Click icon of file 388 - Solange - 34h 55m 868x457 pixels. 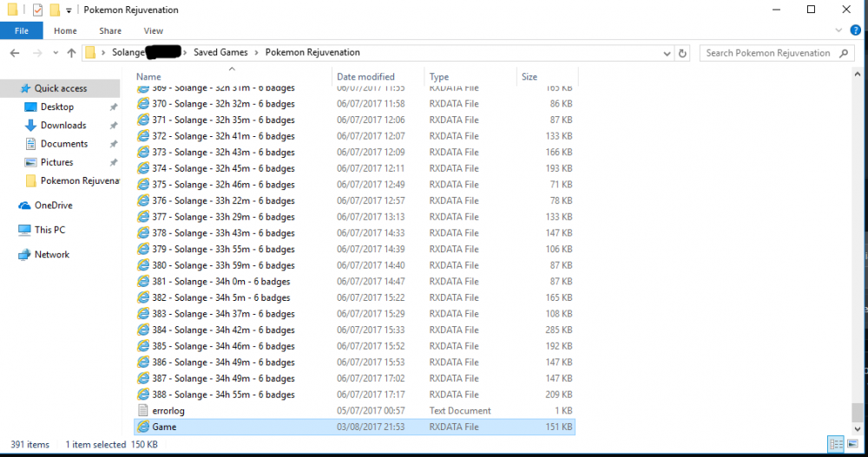point(143,395)
